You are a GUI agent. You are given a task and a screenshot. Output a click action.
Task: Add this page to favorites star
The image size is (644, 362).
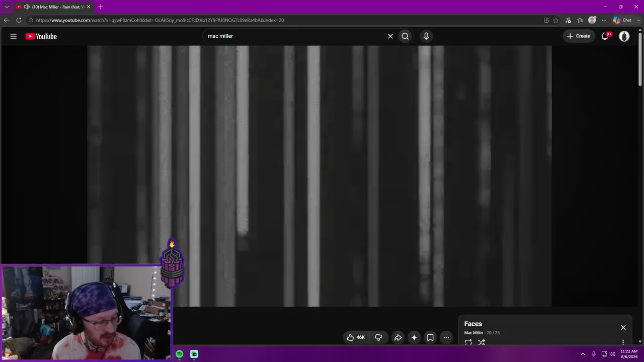[556, 20]
